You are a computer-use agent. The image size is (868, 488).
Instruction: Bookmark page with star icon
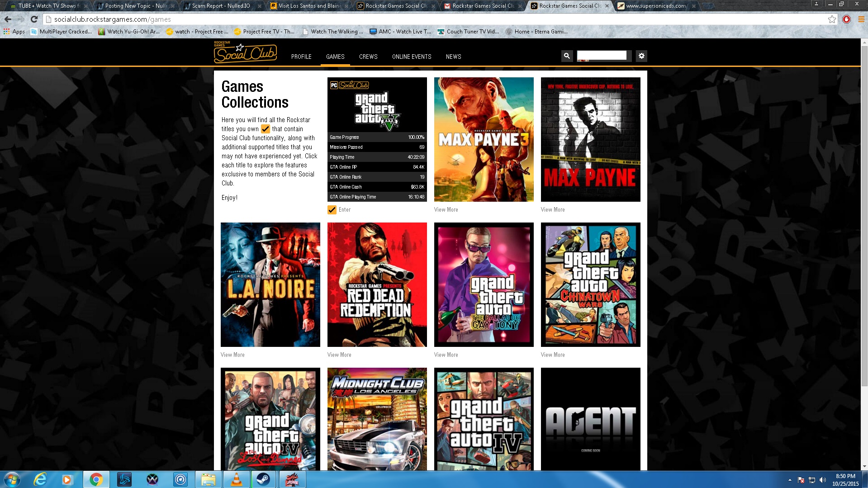[832, 19]
